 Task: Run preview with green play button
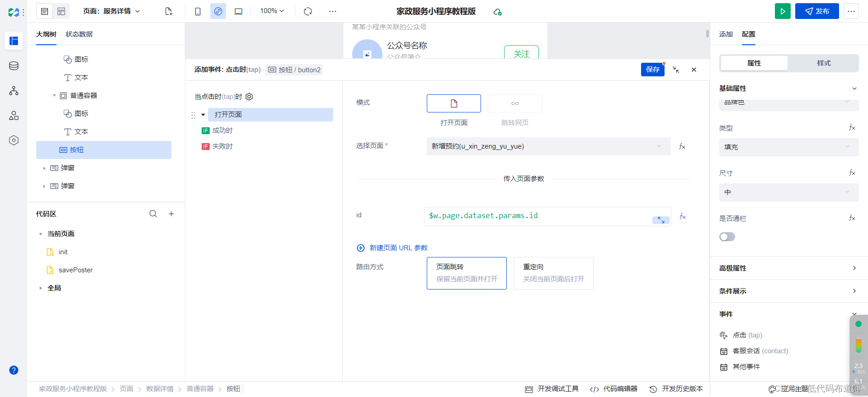783,11
